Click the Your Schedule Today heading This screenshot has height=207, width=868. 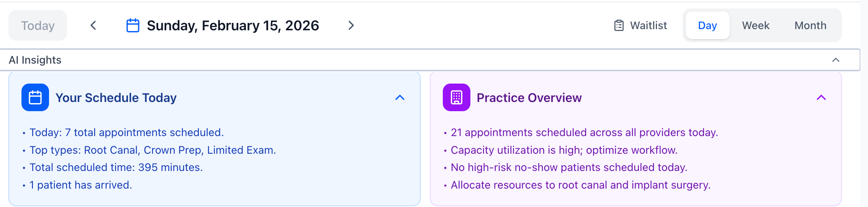(x=116, y=98)
